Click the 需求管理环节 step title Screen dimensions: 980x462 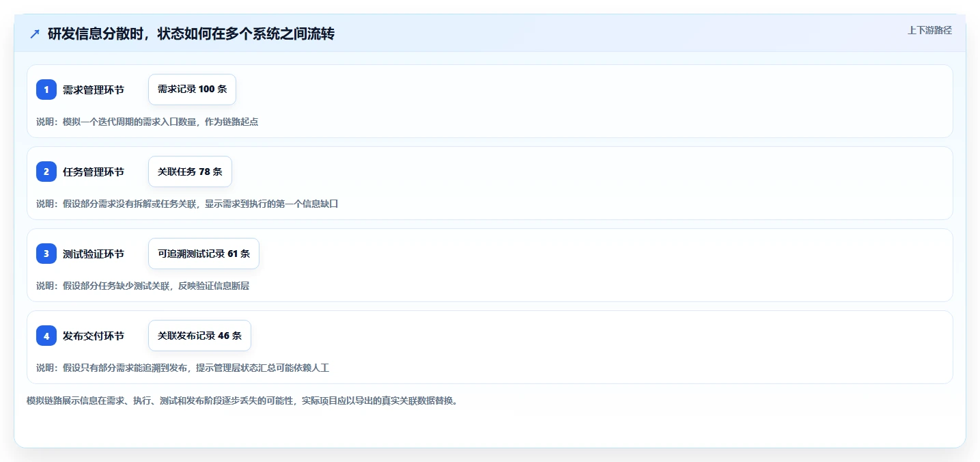[94, 90]
